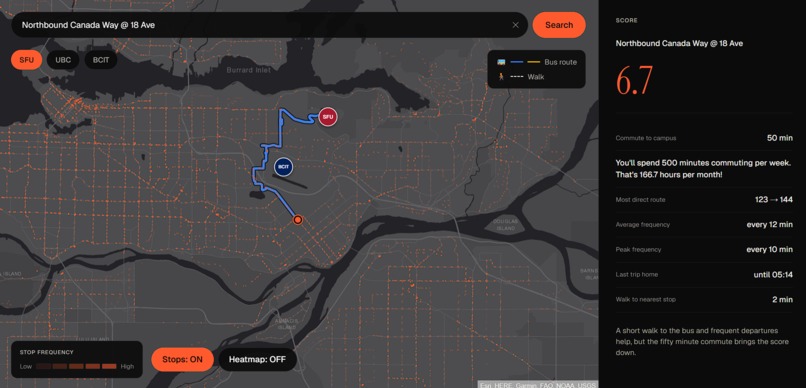Click the Esri map attribution text

[538, 384]
